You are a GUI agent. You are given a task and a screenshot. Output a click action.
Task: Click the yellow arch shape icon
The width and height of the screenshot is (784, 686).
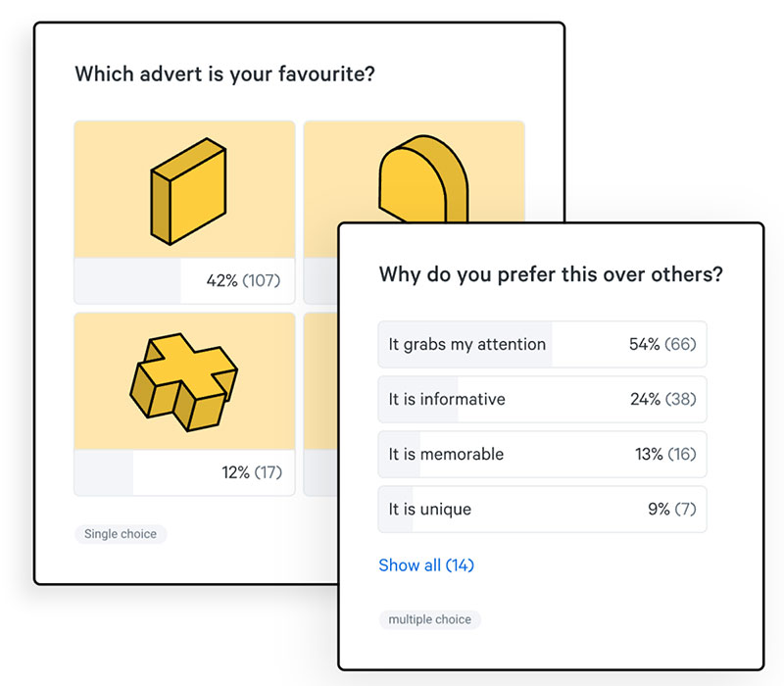tap(423, 178)
